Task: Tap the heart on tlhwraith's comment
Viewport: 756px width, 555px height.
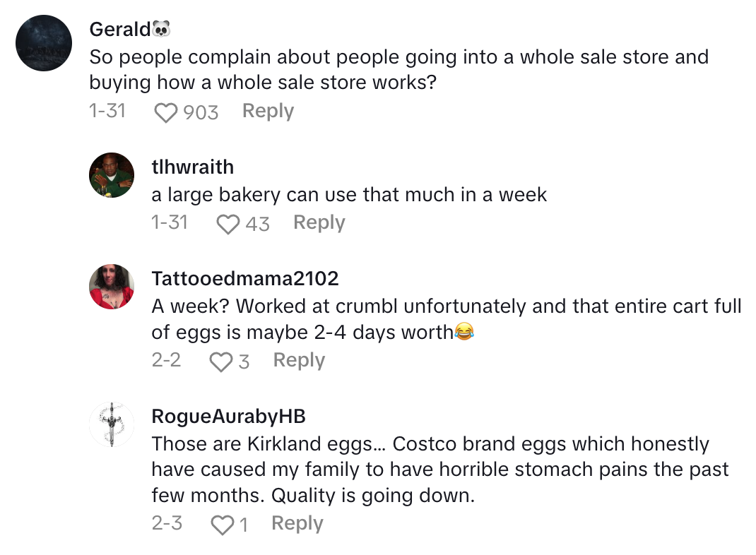Action: [x=228, y=224]
